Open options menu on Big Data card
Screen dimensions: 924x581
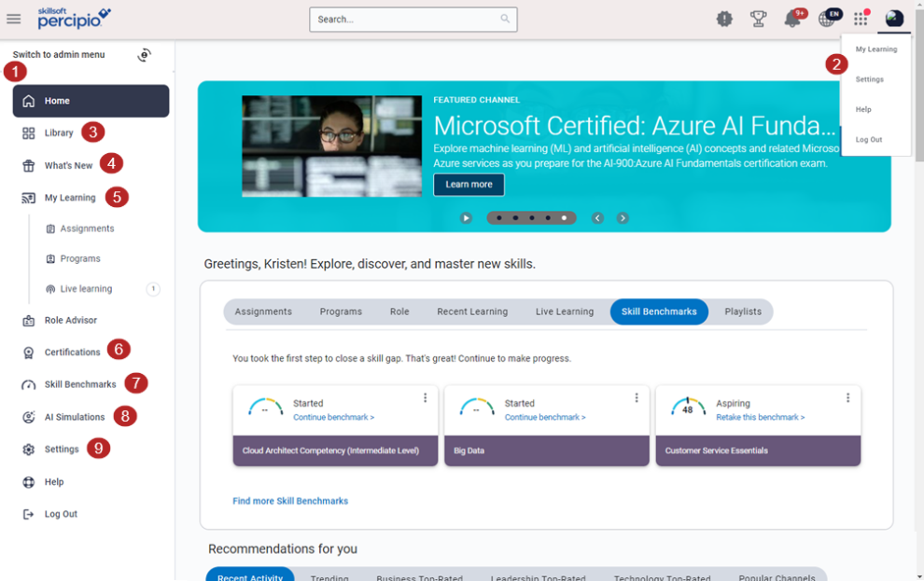(637, 398)
